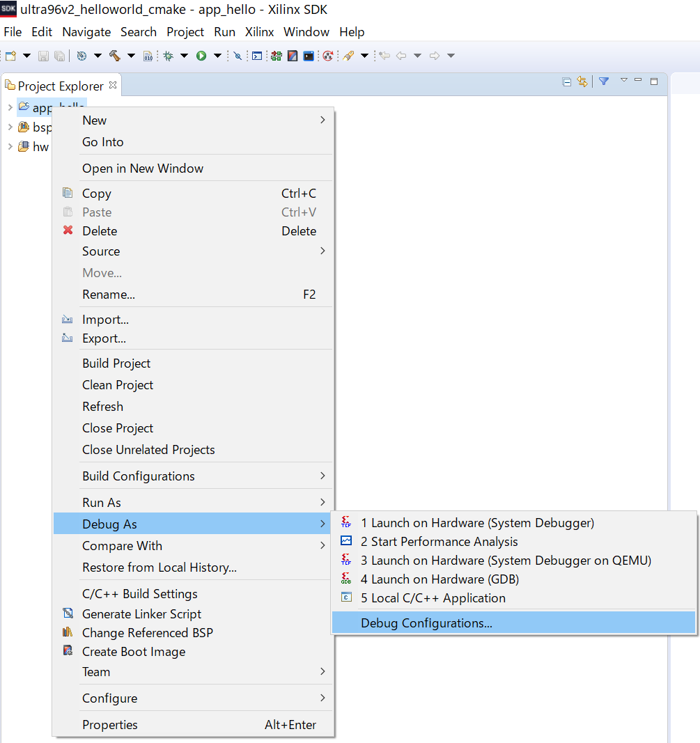This screenshot has width=700, height=743.
Task: Click the Project Explorer filter icon
Action: tap(604, 81)
